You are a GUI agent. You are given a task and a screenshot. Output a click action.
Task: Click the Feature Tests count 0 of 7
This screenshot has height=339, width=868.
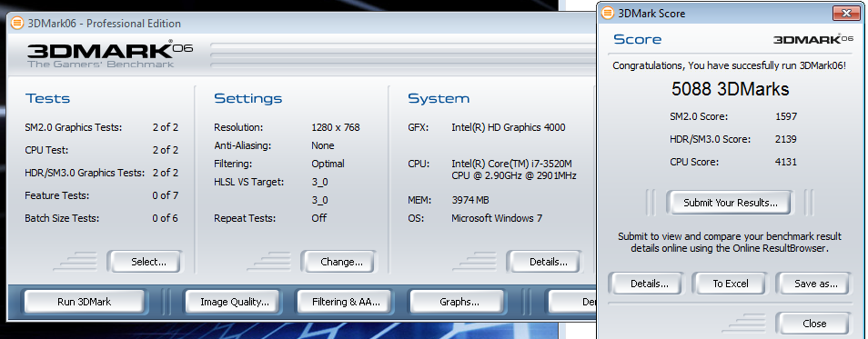(x=165, y=195)
